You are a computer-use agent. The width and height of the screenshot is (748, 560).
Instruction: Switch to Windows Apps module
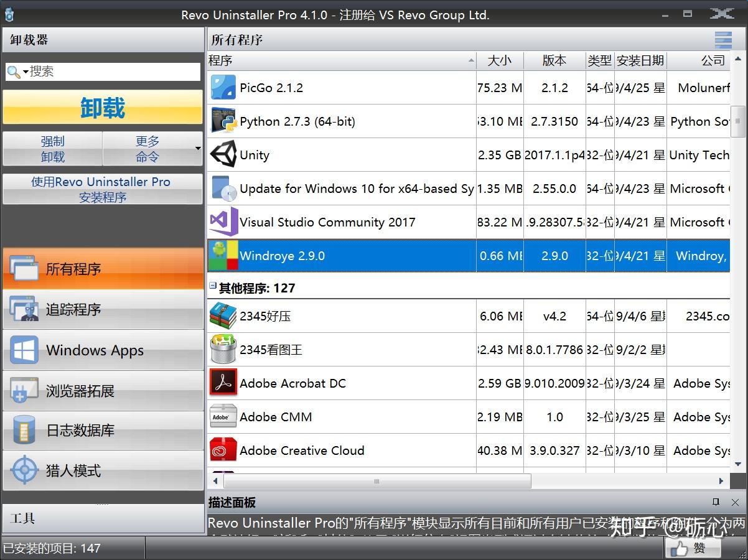[x=103, y=350]
